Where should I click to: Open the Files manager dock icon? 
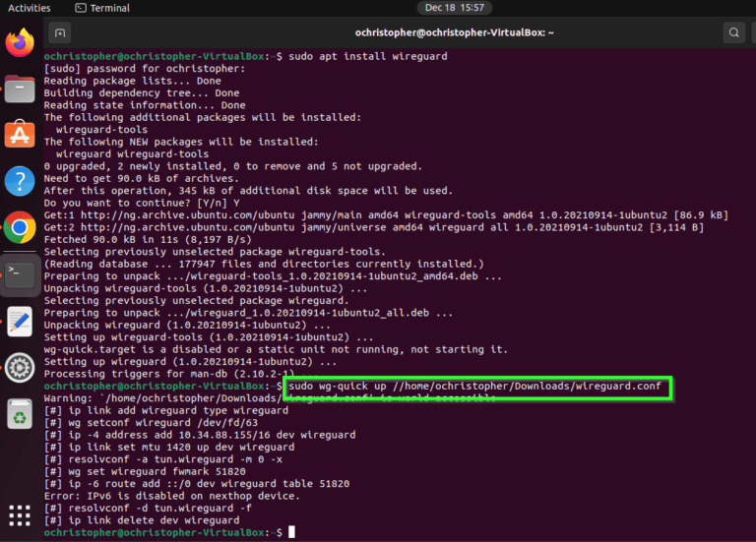point(20,89)
